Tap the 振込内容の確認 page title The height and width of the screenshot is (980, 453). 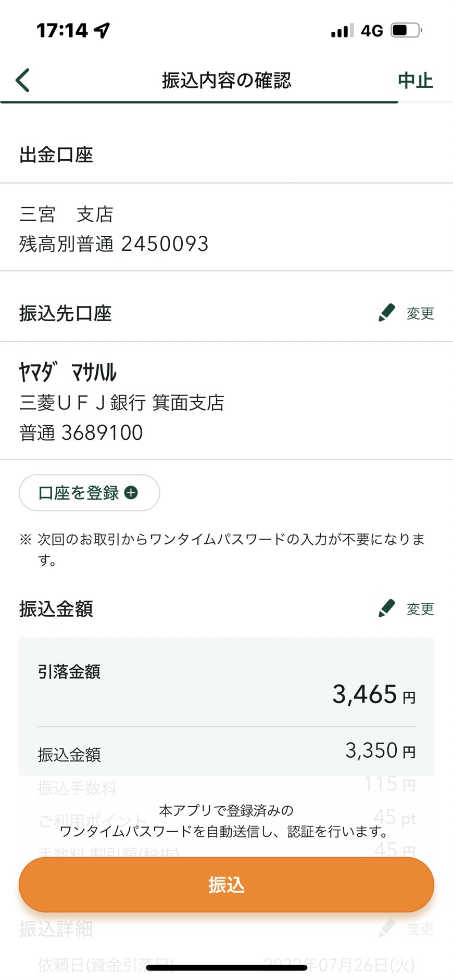[226, 81]
